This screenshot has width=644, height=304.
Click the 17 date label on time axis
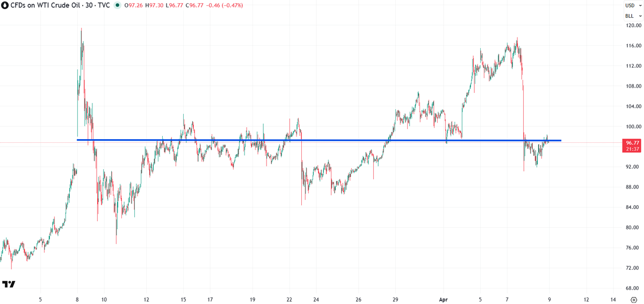pos(210,300)
